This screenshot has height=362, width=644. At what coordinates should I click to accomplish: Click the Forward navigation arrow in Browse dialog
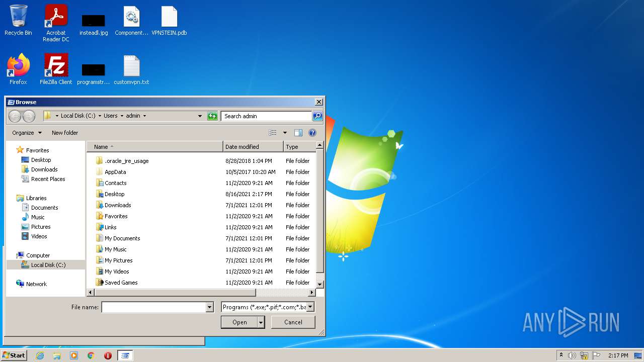(29, 116)
